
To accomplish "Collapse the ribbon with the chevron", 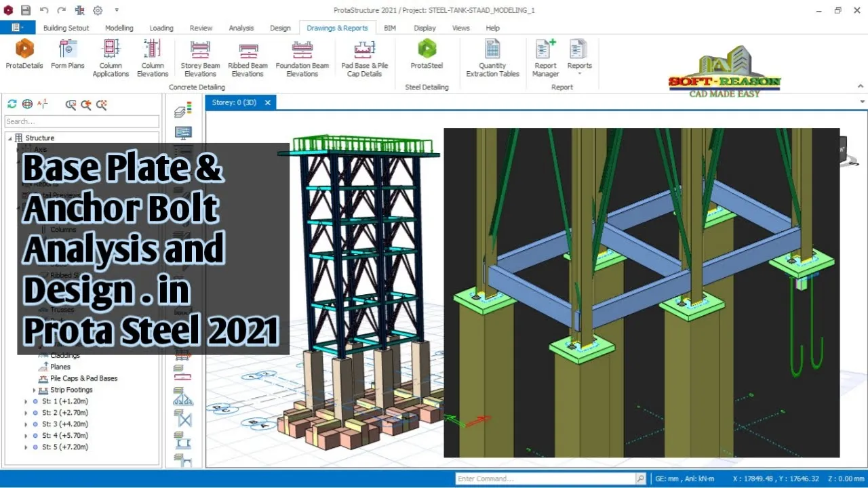I will click(861, 86).
